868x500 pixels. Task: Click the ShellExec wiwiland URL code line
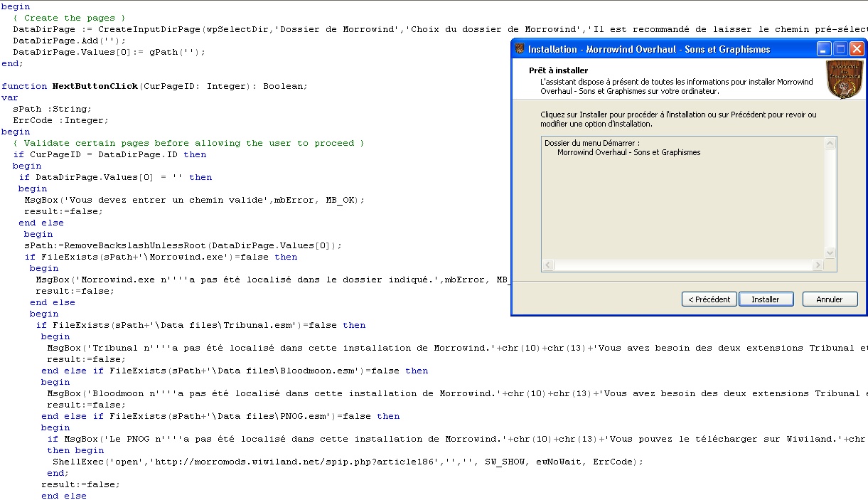click(x=348, y=462)
